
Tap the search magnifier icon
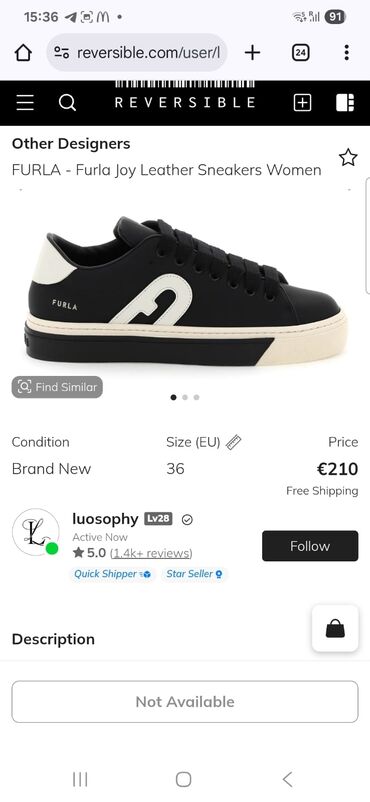tap(67, 102)
